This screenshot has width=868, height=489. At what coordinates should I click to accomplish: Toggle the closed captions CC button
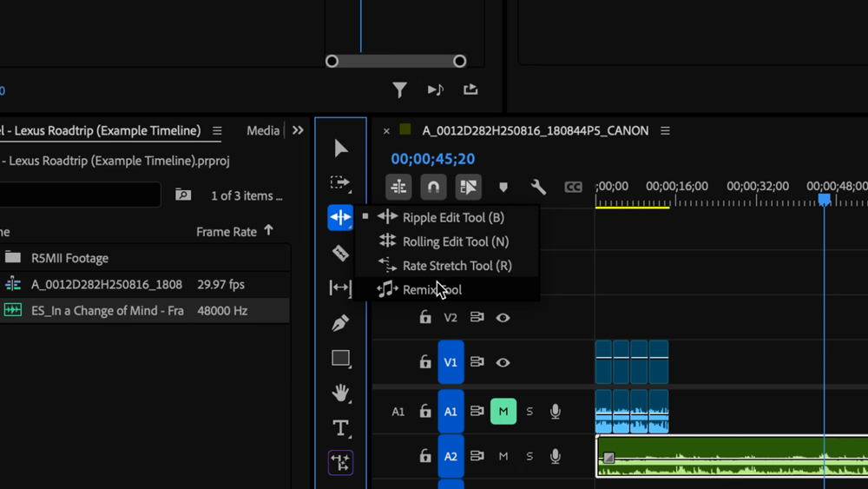[x=573, y=188]
